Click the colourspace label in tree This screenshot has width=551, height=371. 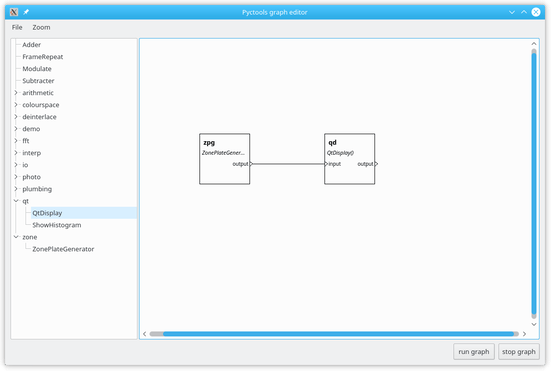41,105
